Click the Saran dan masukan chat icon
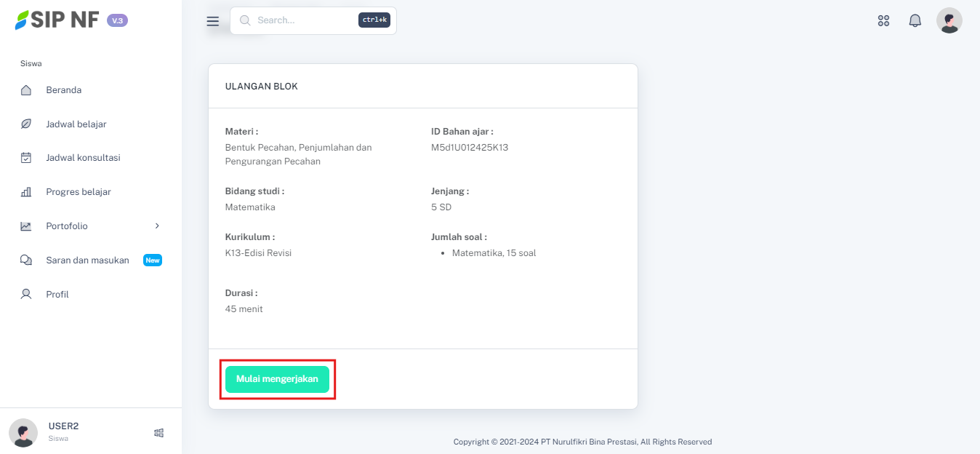The height and width of the screenshot is (454, 980). 26,260
